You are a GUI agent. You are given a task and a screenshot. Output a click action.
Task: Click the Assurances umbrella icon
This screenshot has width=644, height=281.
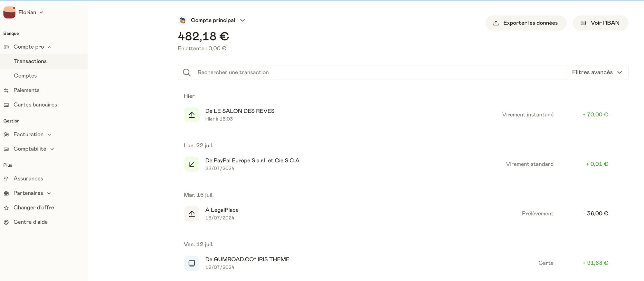click(x=6, y=179)
